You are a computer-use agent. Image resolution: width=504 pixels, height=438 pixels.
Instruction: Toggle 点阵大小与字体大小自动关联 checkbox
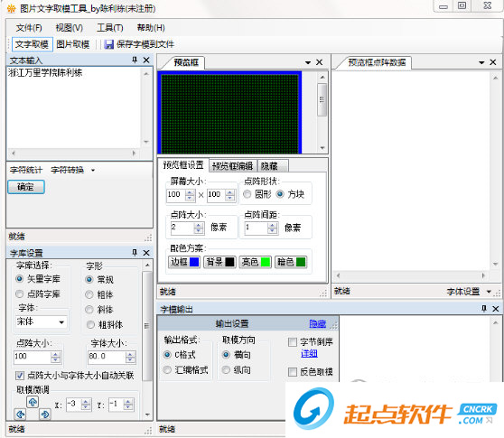(x=20, y=376)
